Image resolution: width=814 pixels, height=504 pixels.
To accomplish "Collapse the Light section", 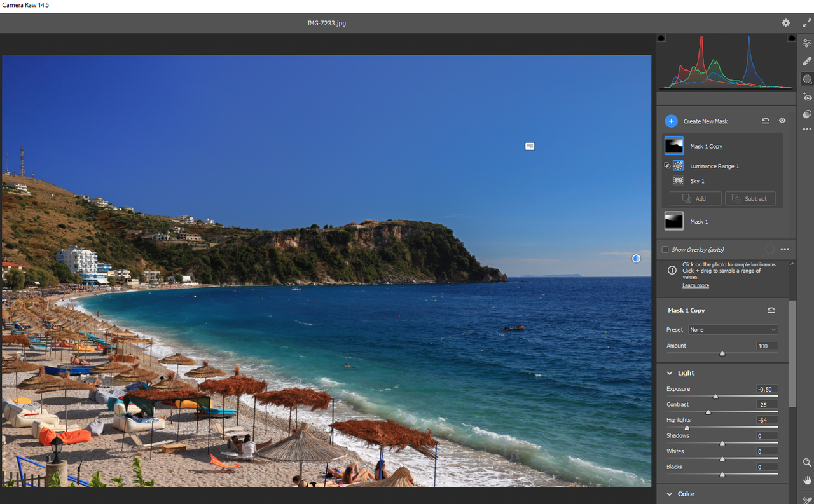I will coord(670,373).
